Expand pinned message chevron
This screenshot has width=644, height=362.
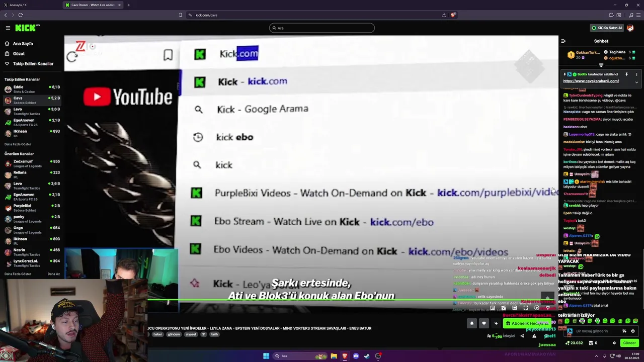tap(636, 82)
